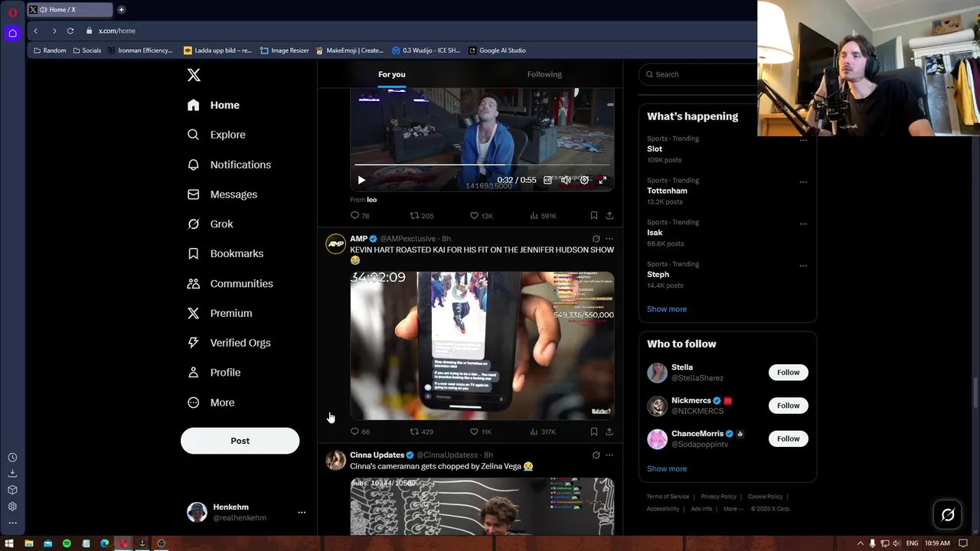Toggle captions on the top video
Image resolution: width=980 pixels, height=551 pixels.
pos(547,181)
